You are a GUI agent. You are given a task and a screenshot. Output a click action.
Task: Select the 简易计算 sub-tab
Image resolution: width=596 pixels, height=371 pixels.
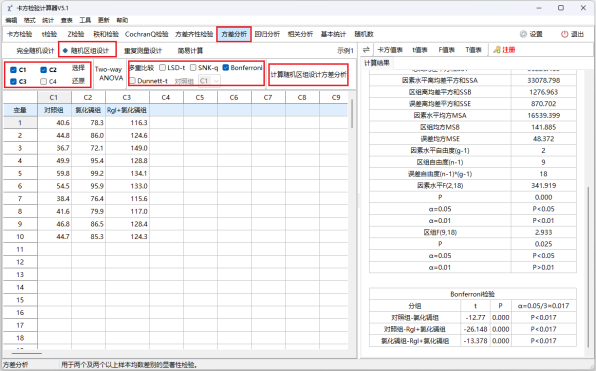click(190, 51)
